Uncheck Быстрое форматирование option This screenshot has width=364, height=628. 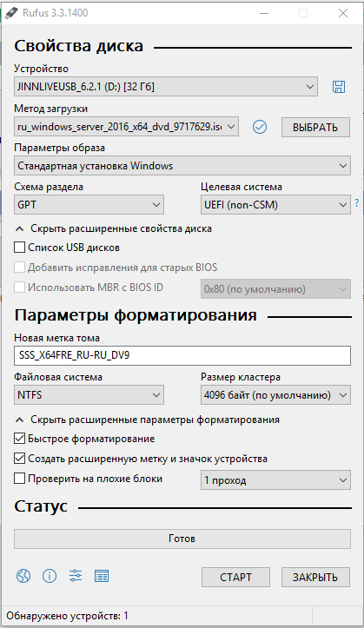20,439
